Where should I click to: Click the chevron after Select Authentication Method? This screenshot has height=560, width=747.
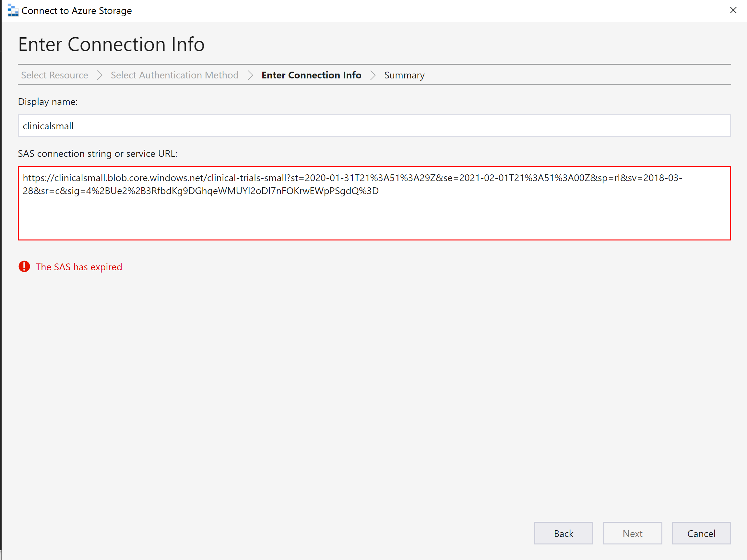250,75
